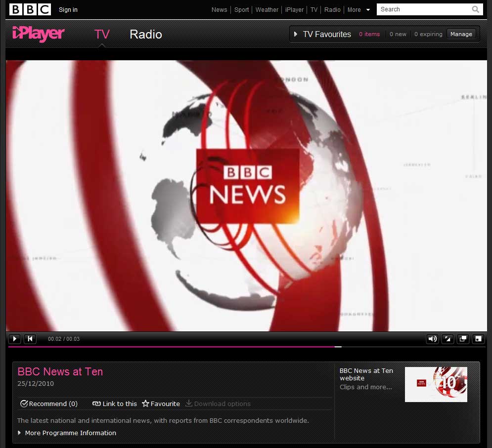Expand More Programme Information

click(67, 433)
